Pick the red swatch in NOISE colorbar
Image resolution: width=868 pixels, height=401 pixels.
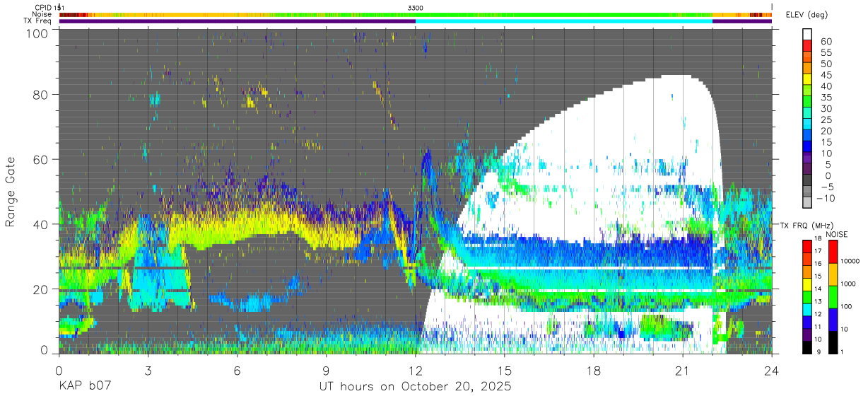click(x=834, y=252)
